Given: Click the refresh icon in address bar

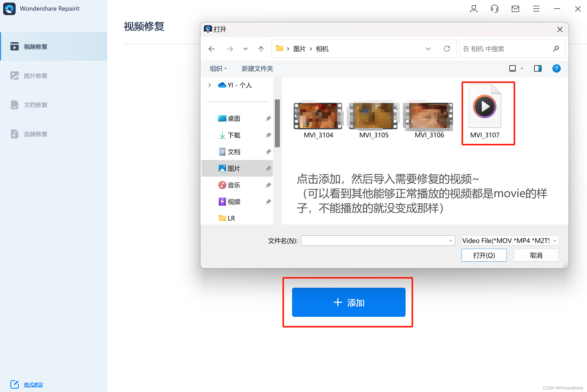Looking at the screenshot, I should 447,49.
